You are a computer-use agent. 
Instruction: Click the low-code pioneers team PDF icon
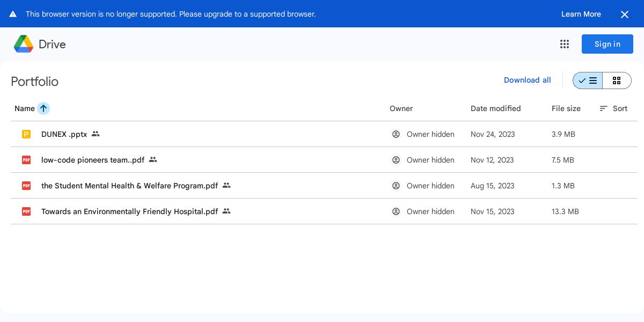point(26,160)
